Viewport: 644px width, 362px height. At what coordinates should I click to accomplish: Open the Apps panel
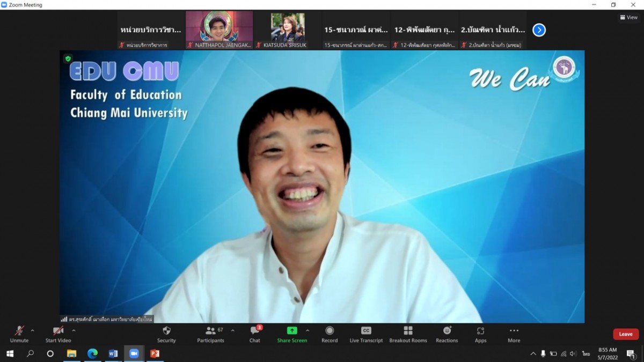tap(480, 334)
